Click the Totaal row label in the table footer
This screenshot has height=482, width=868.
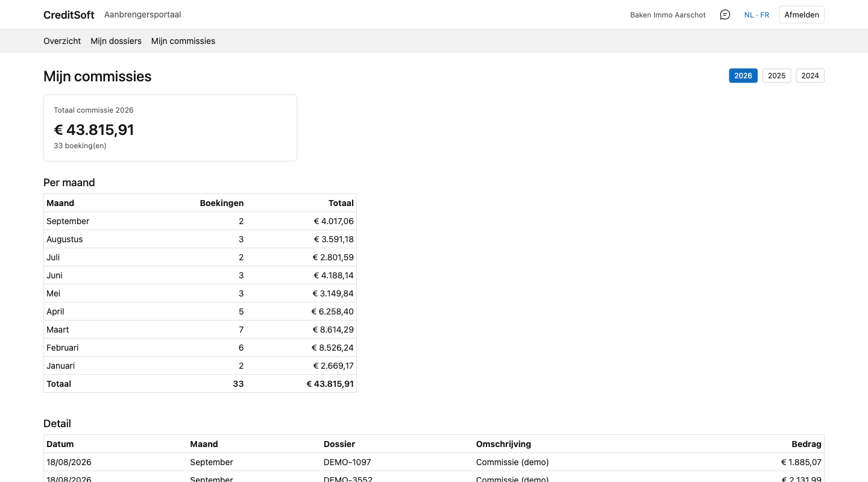(x=59, y=384)
